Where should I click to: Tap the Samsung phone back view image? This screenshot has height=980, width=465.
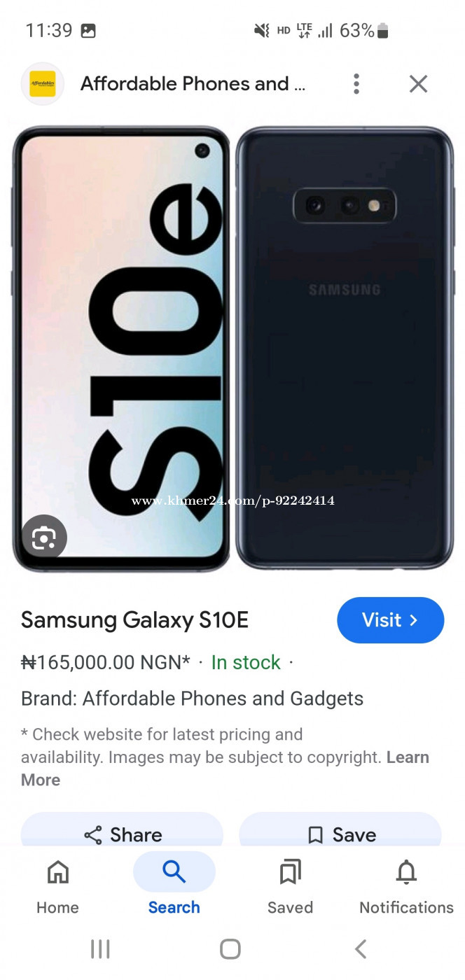[345, 348]
